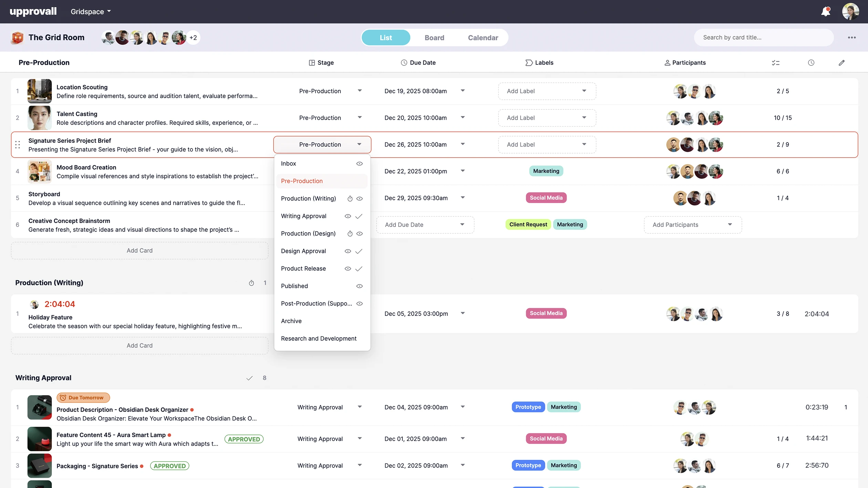
Task: Switch to the Board tab
Action: click(434, 38)
